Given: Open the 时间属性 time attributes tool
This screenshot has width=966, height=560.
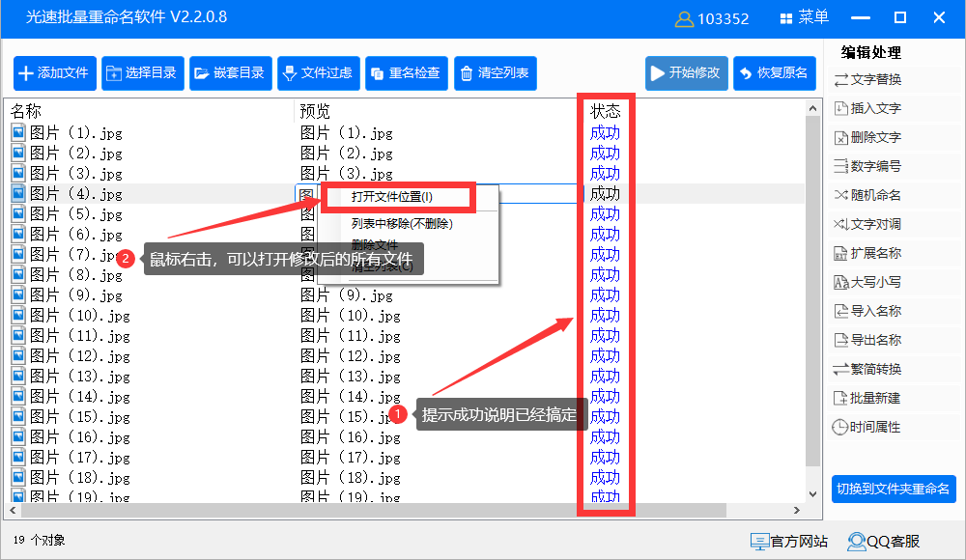Looking at the screenshot, I should 867,427.
